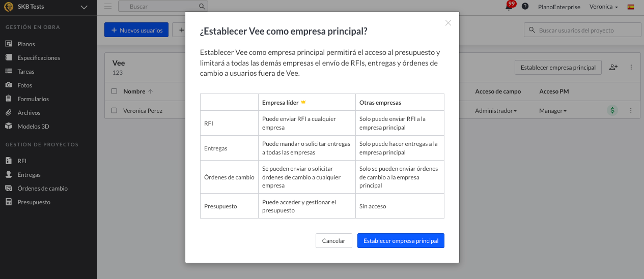The height and width of the screenshot is (279, 644).
Task: Confirm with blue Establecer empresa principal button
Action: (401, 241)
